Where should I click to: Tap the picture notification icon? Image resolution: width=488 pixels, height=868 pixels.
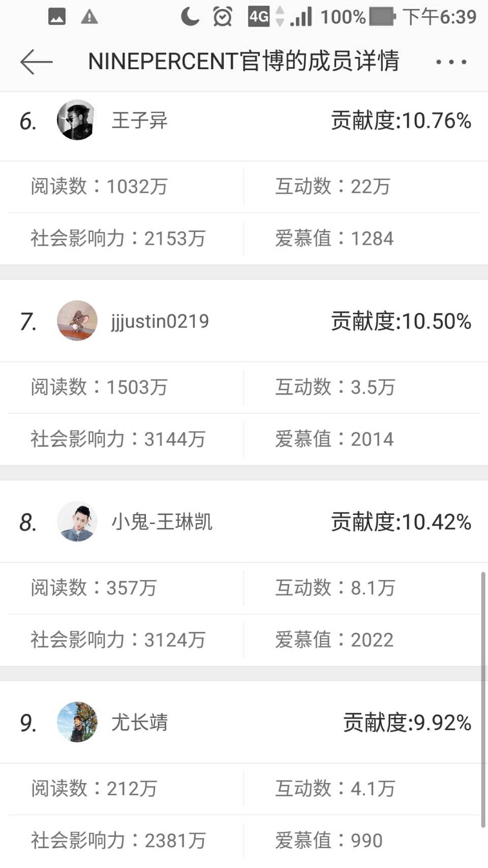[57, 17]
